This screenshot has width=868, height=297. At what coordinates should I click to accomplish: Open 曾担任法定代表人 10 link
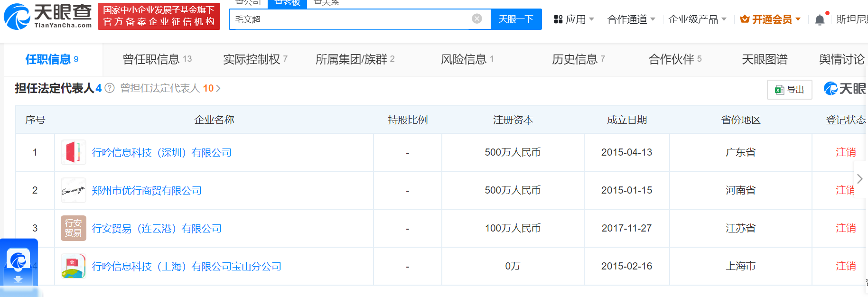pyautogui.click(x=170, y=88)
